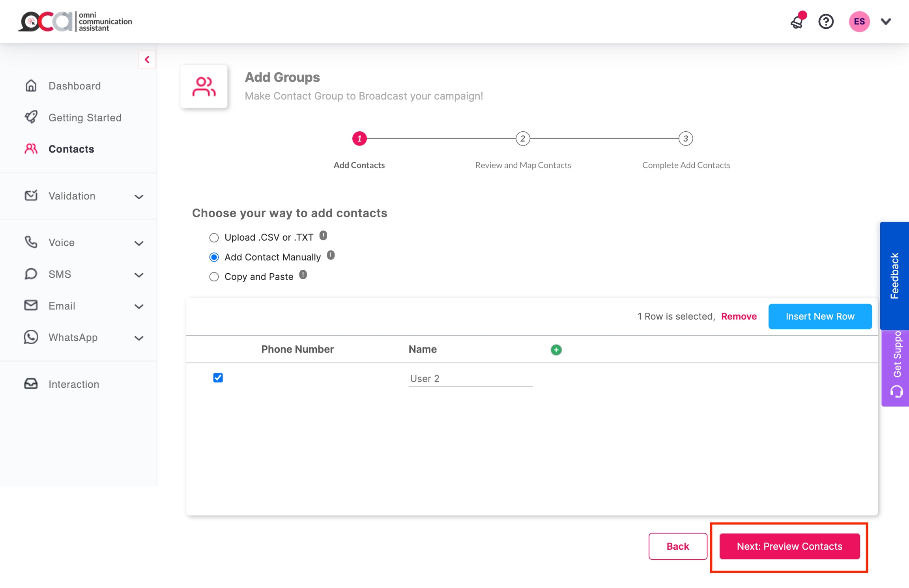Go to Interaction in the sidebar
Image resolution: width=909 pixels, height=588 pixels.
(73, 384)
